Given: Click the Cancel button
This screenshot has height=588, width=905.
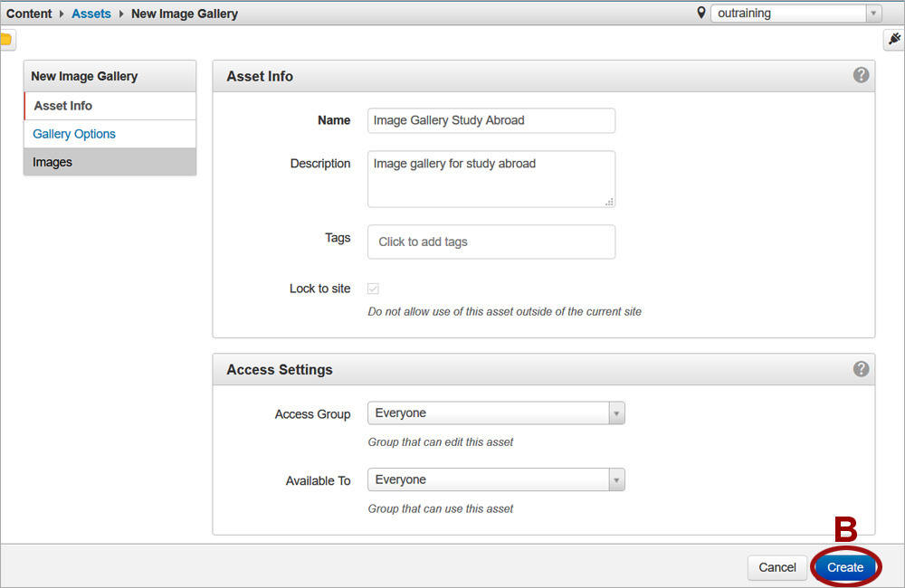Looking at the screenshot, I should tap(776, 567).
